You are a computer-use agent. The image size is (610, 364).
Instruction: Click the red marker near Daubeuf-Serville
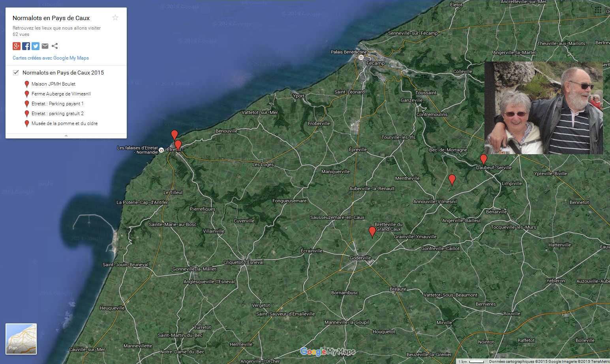point(483,159)
